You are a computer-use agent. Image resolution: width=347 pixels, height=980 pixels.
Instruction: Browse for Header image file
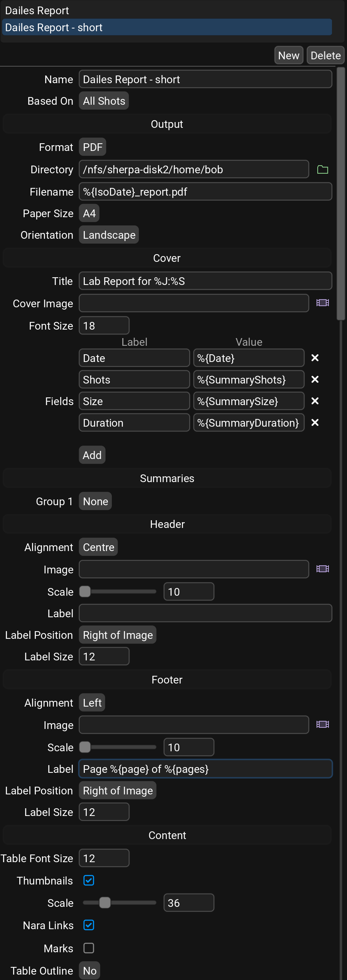(322, 569)
